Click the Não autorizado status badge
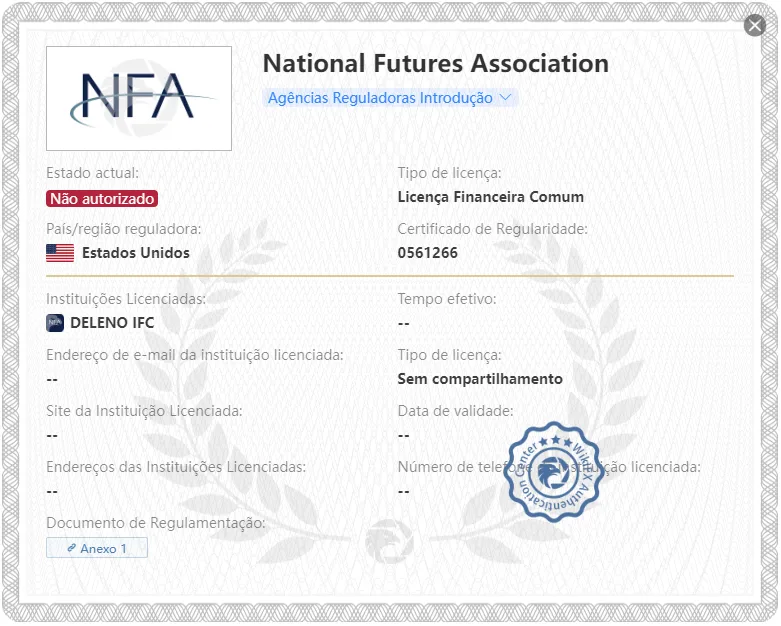The height and width of the screenshot is (626, 781). tap(102, 199)
